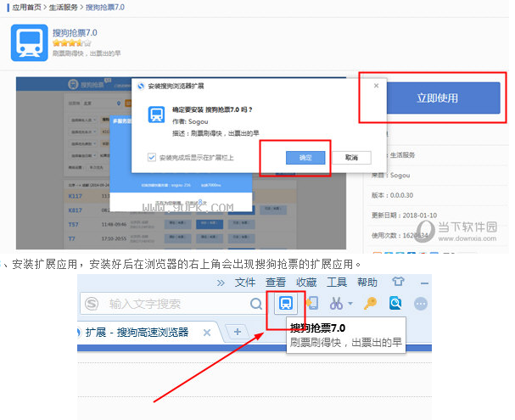Click the 版本：0.0.0.30 text
The height and width of the screenshot is (420, 515).
[393, 195]
